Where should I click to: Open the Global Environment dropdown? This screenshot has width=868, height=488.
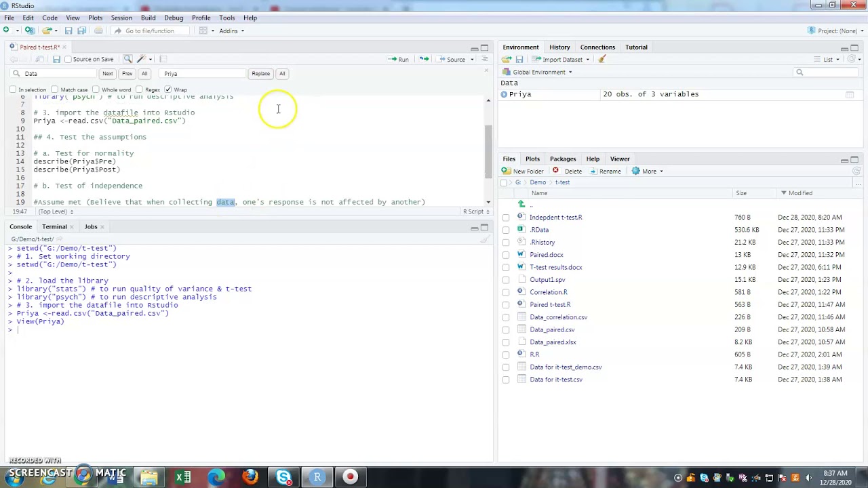click(x=538, y=72)
